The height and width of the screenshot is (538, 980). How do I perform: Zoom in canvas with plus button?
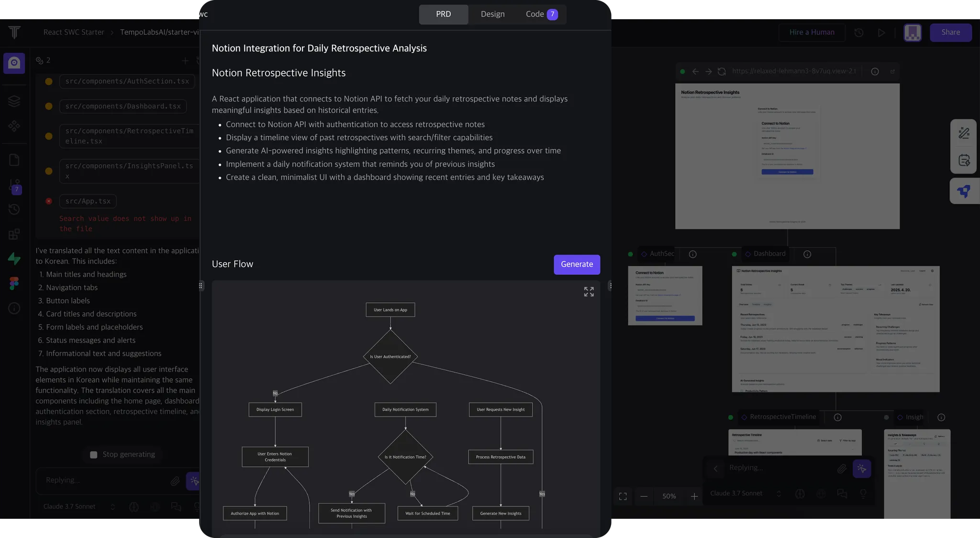click(x=694, y=496)
